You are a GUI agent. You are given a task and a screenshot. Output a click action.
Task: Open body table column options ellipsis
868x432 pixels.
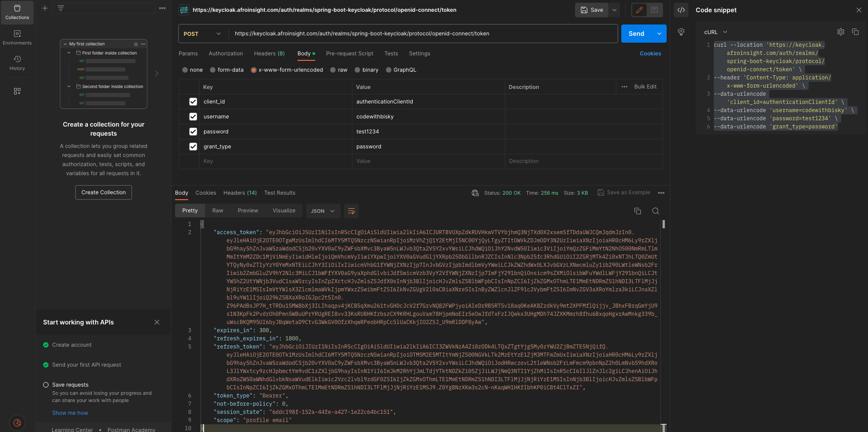point(624,87)
